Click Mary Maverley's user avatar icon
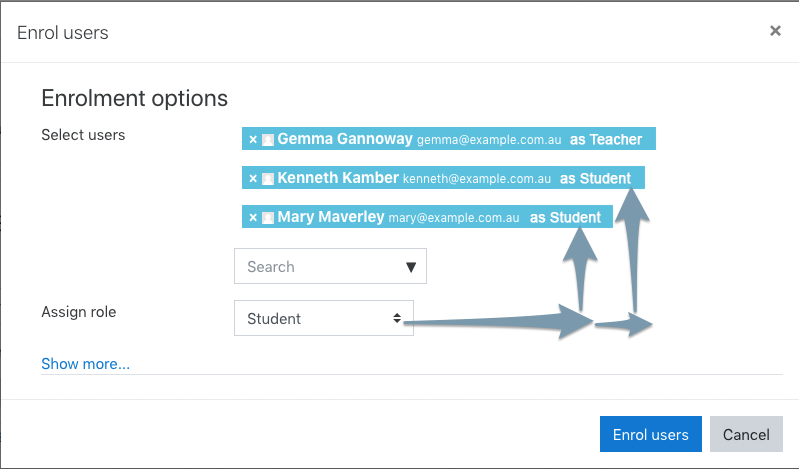Screen dimensions: 799x469 point(268,218)
